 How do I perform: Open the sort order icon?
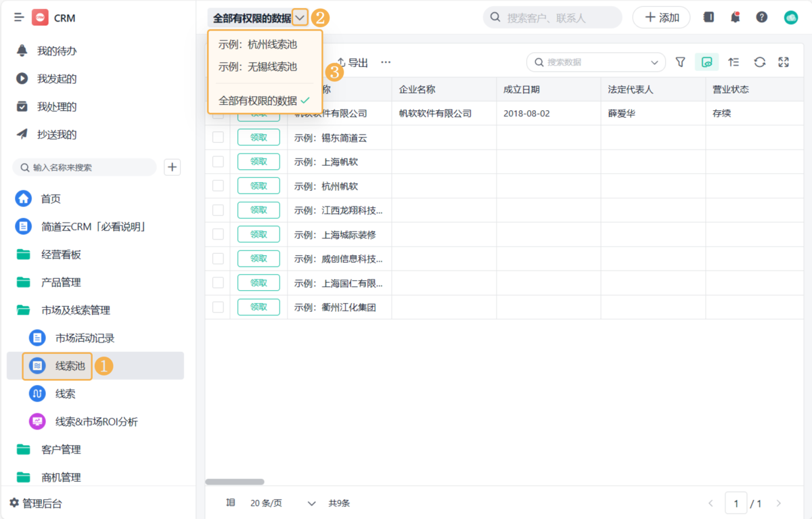point(734,62)
